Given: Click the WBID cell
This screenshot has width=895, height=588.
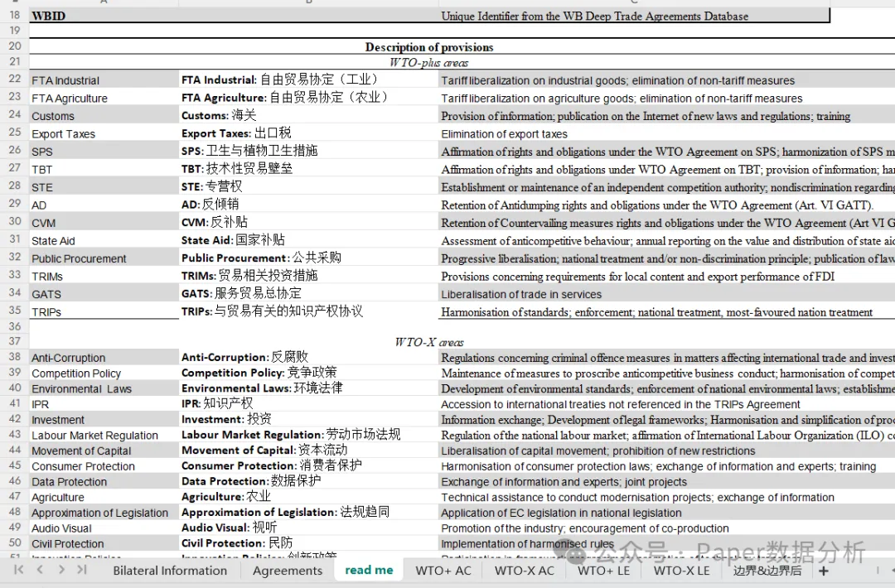Looking at the screenshot, I should (x=104, y=16).
